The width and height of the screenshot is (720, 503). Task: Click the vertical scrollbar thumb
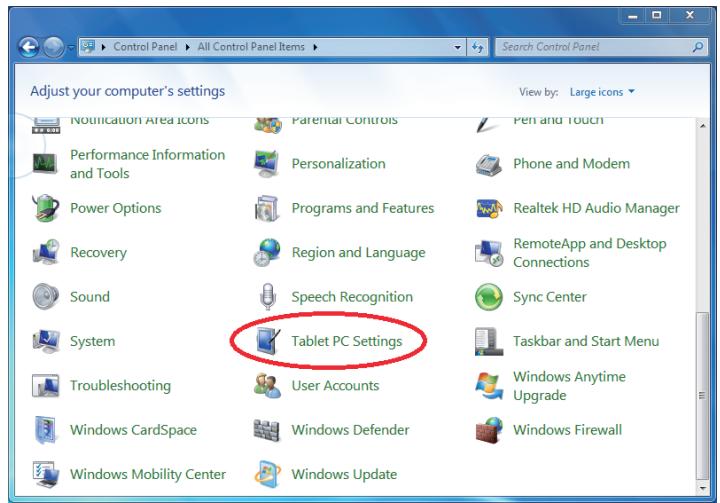point(703,396)
